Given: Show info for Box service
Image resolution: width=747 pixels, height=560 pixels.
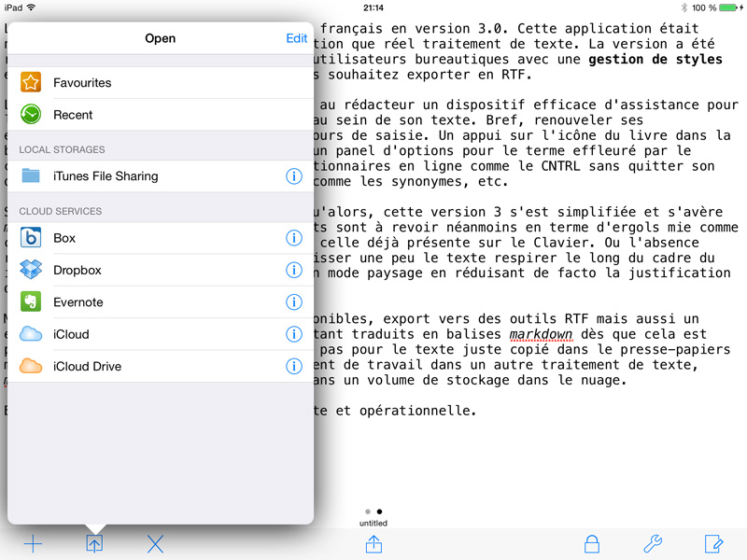Looking at the screenshot, I should point(293,238).
